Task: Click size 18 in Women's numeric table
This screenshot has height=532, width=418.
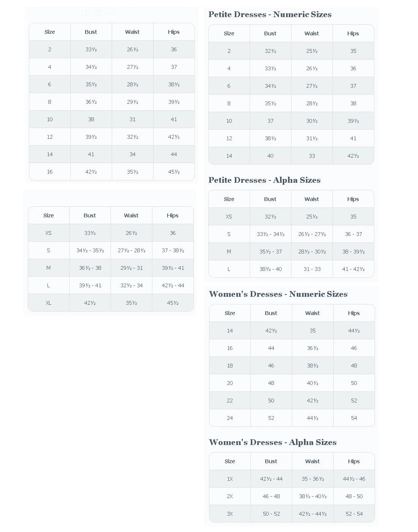Action: coord(230,366)
